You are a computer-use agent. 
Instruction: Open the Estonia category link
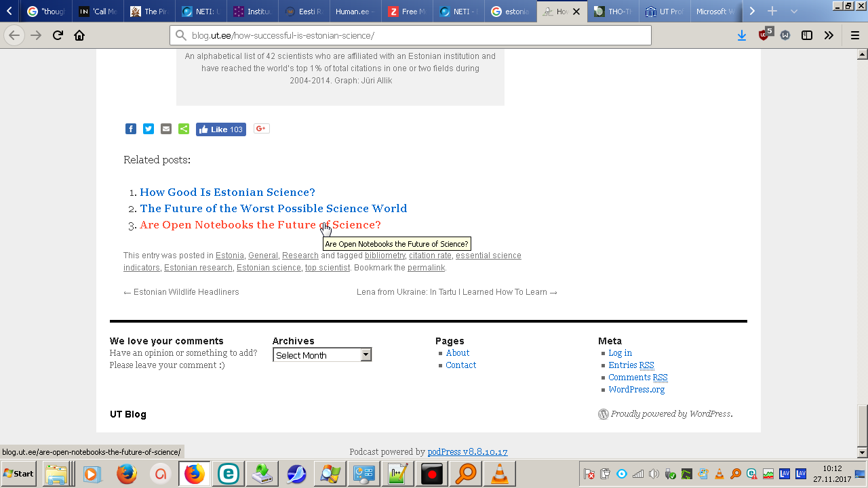[230, 256]
